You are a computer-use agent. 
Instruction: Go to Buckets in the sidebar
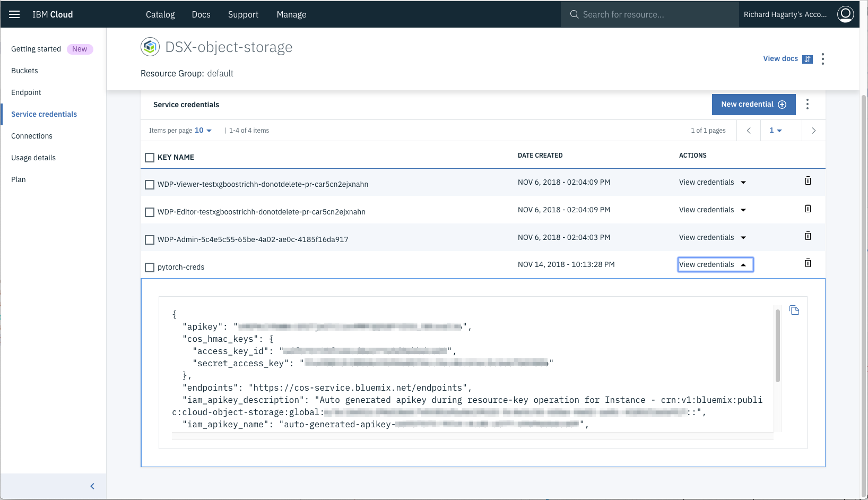click(x=24, y=71)
